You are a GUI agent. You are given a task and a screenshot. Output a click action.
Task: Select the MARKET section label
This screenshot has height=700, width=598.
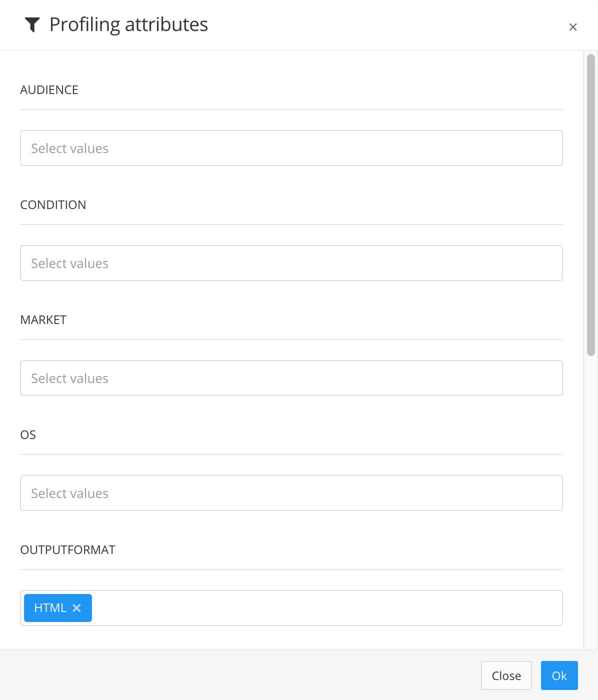[43, 319]
